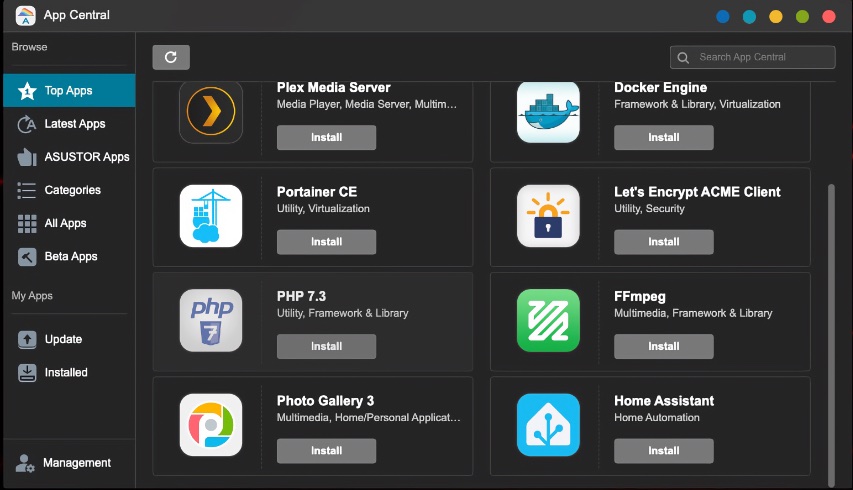Install Photo Gallery 3
This screenshot has height=490, width=853.
pos(326,451)
